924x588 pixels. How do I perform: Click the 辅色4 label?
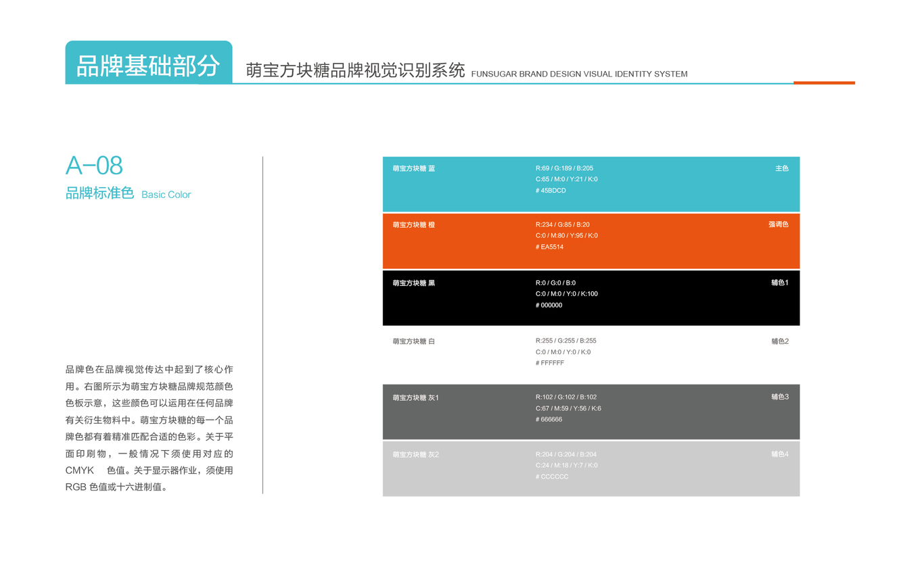780,454
